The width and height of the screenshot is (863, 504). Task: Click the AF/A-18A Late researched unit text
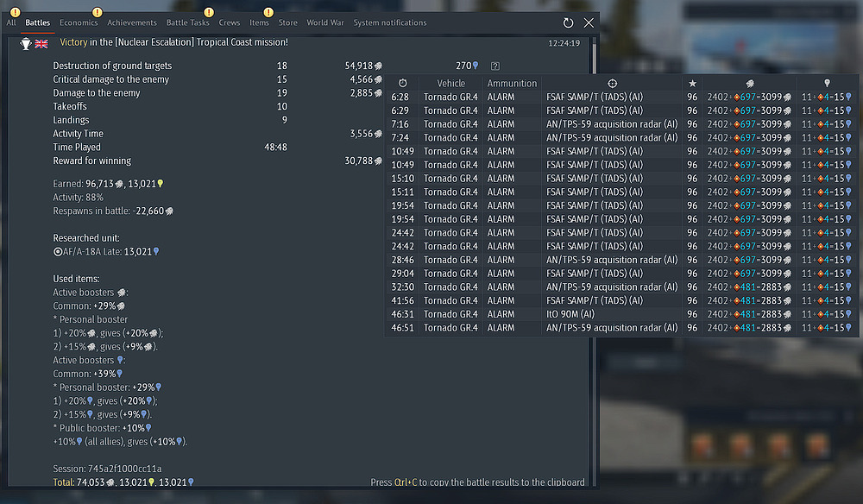pyautogui.click(x=111, y=251)
